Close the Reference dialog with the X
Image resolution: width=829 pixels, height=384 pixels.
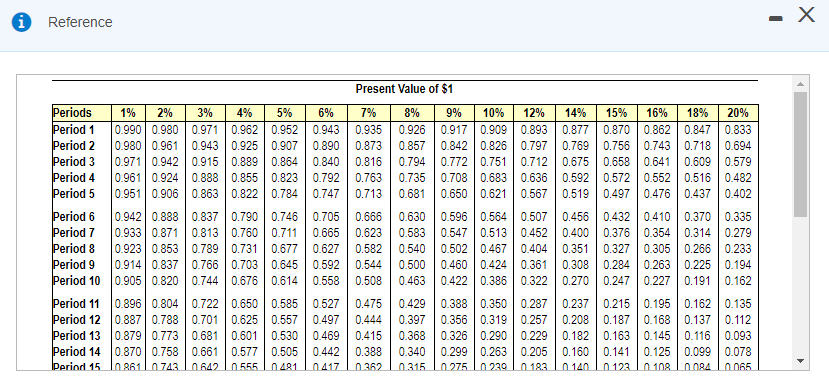[806, 15]
